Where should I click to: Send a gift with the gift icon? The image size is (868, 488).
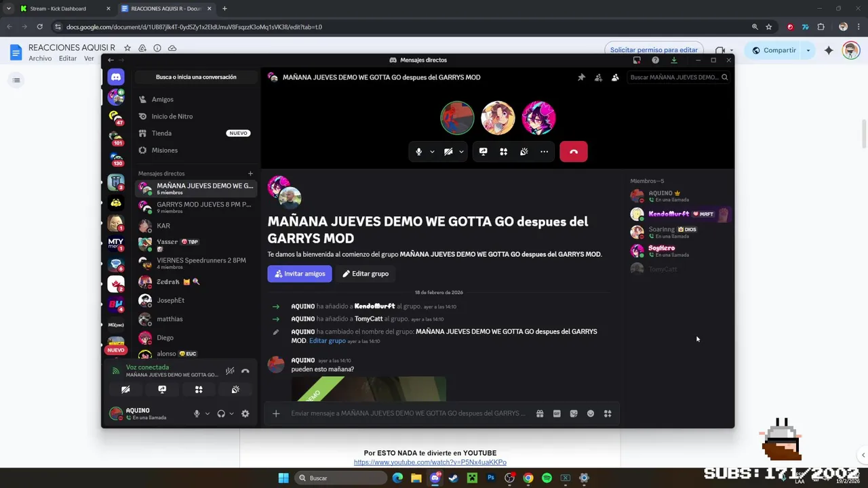pyautogui.click(x=540, y=413)
